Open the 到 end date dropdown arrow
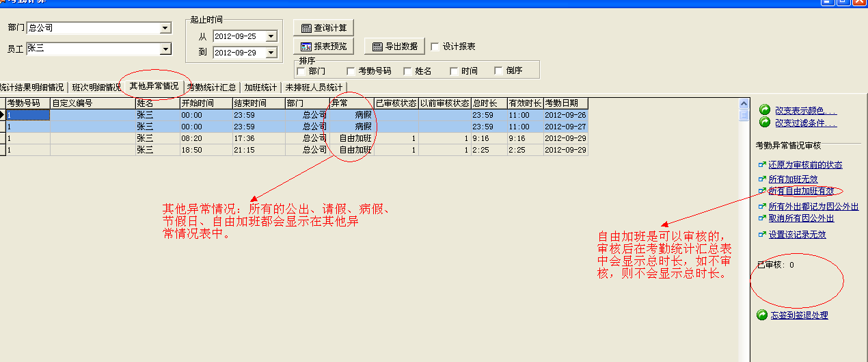Image resolution: width=868 pixels, height=362 pixels. (x=271, y=52)
